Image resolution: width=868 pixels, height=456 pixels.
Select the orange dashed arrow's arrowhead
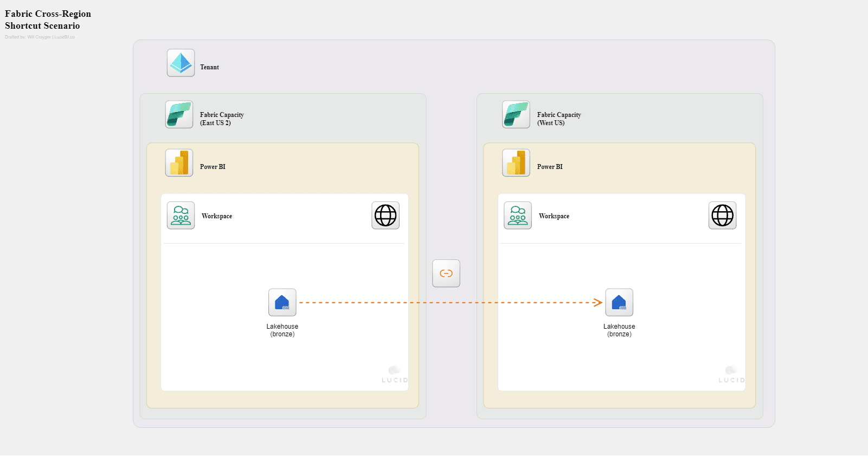[x=598, y=303]
